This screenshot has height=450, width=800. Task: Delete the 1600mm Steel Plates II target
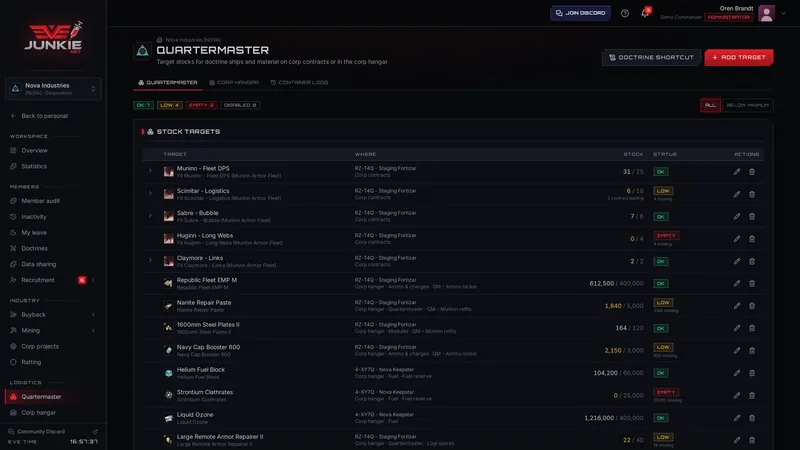click(x=752, y=328)
